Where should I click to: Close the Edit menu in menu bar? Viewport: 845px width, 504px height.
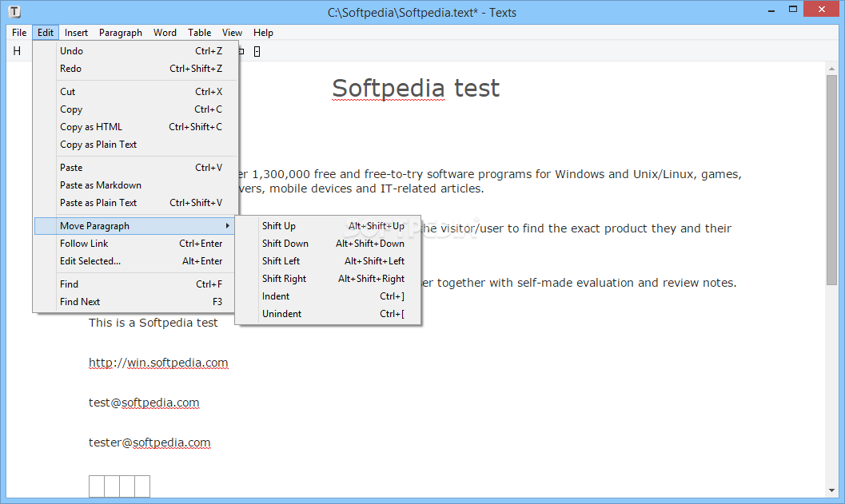[x=46, y=32]
